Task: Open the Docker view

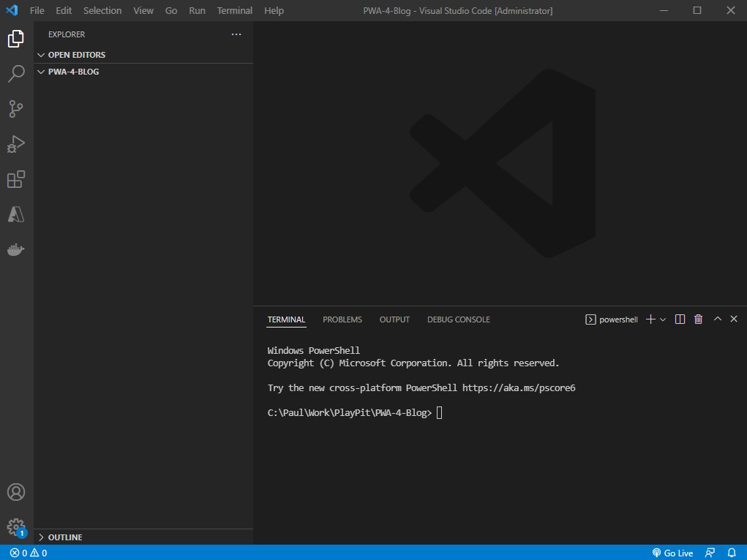Action: pyautogui.click(x=15, y=249)
